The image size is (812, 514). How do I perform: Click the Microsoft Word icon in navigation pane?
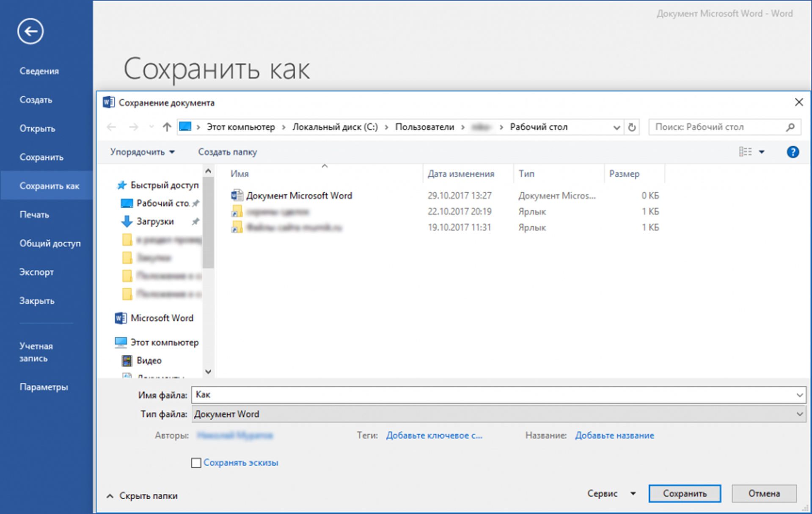coord(121,318)
